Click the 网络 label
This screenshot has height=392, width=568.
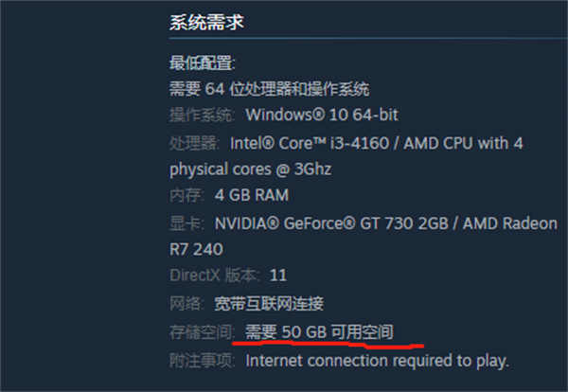click(187, 304)
